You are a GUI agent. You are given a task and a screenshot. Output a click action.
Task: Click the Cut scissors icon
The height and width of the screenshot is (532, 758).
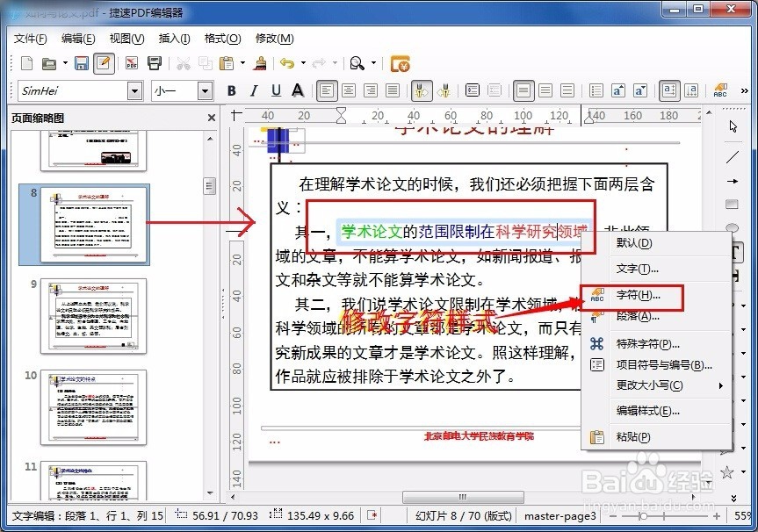[x=184, y=63]
